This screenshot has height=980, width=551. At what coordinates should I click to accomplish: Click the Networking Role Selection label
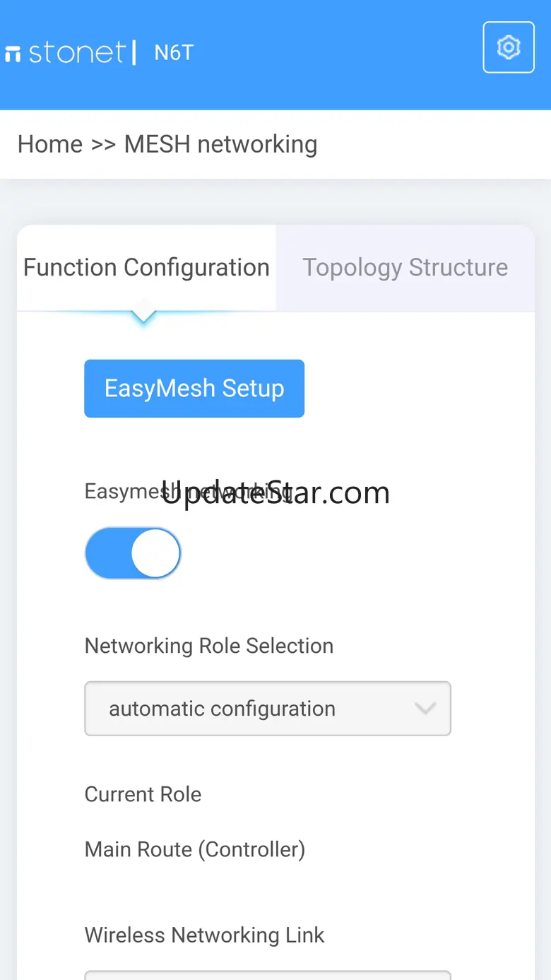(208, 646)
